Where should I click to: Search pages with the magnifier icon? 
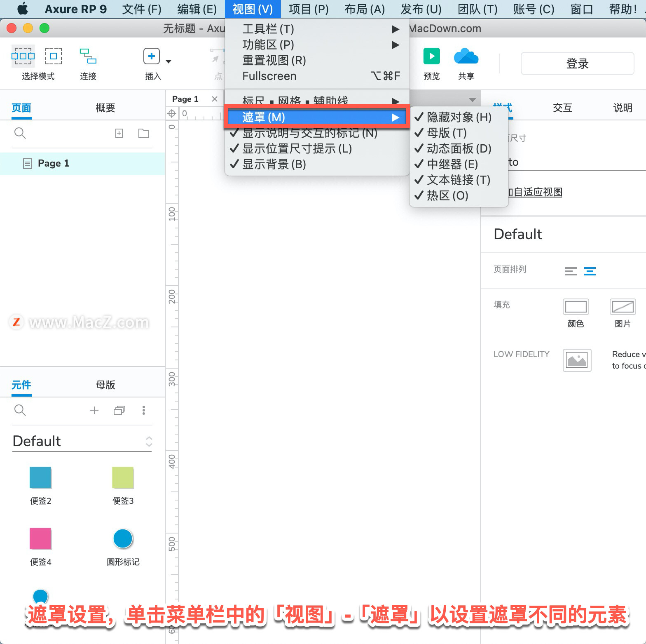(x=20, y=133)
